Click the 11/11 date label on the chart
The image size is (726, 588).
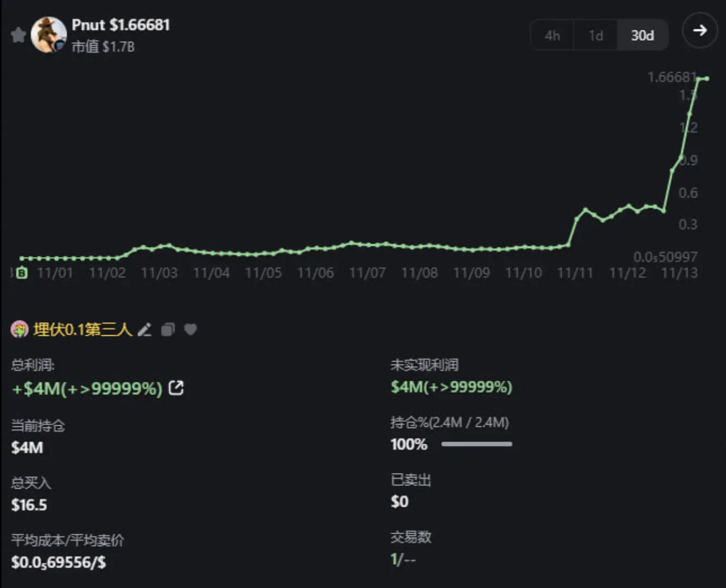pyautogui.click(x=576, y=273)
